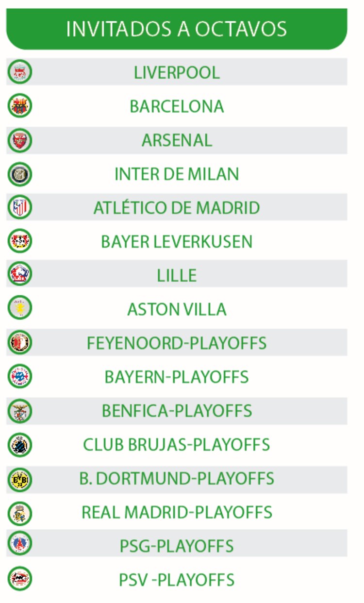The height and width of the screenshot is (603, 364).
Task: Click the Borussia Dortmund BVB crest
Action: tap(20, 479)
